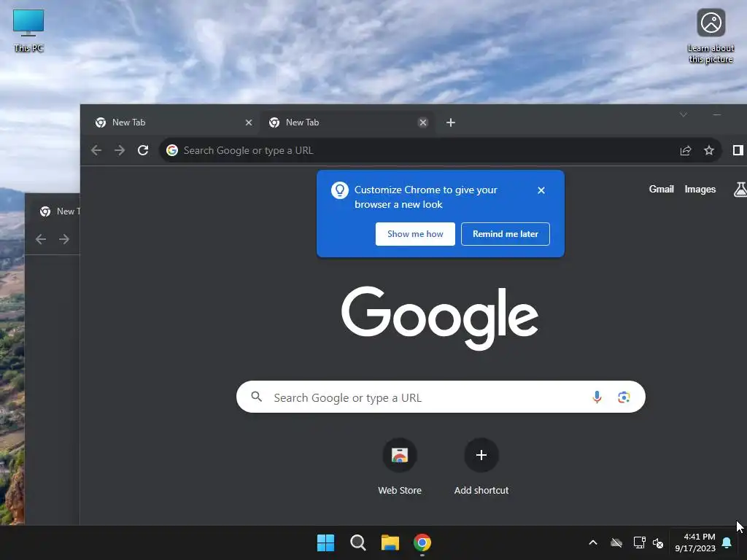
Task: Open Search Labs flask icon
Action: coord(740,189)
